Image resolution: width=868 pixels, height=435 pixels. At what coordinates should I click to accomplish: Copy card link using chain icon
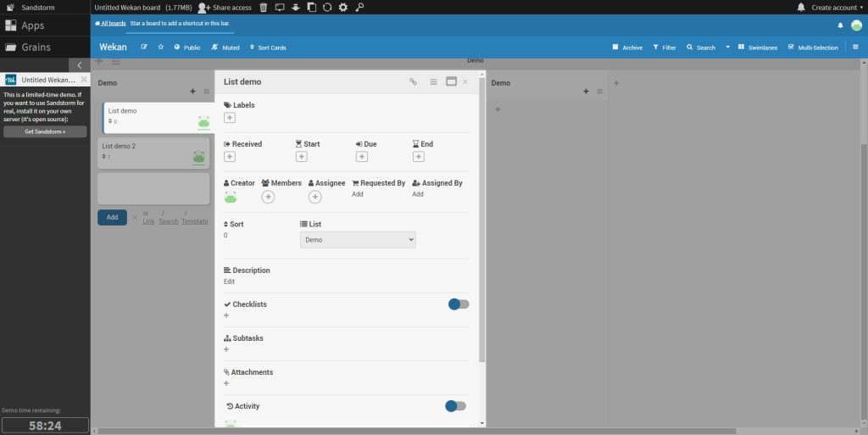(414, 82)
